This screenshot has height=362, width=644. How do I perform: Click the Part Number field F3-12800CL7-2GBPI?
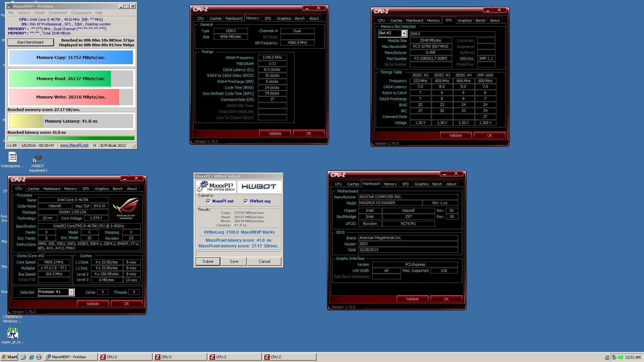click(431, 59)
